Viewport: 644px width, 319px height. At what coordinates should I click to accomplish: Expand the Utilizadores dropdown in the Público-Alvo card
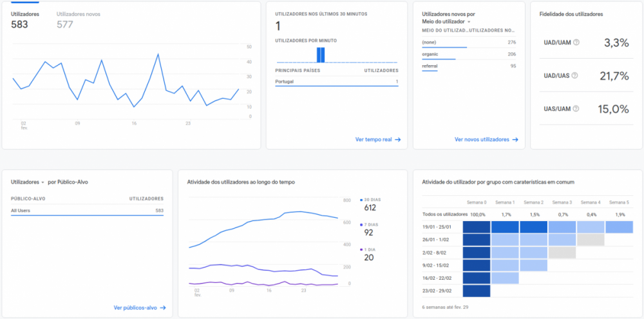click(43, 182)
